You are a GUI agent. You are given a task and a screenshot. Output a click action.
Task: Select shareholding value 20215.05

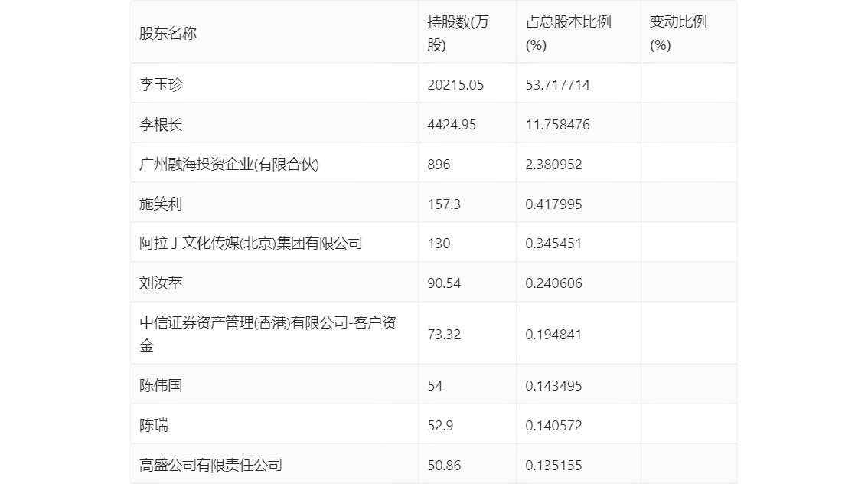[x=455, y=85]
